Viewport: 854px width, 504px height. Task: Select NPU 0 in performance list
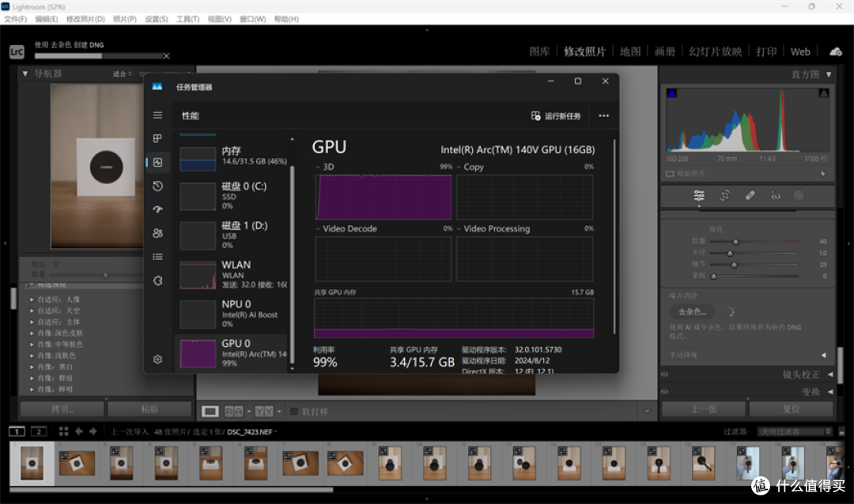pos(233,314)
